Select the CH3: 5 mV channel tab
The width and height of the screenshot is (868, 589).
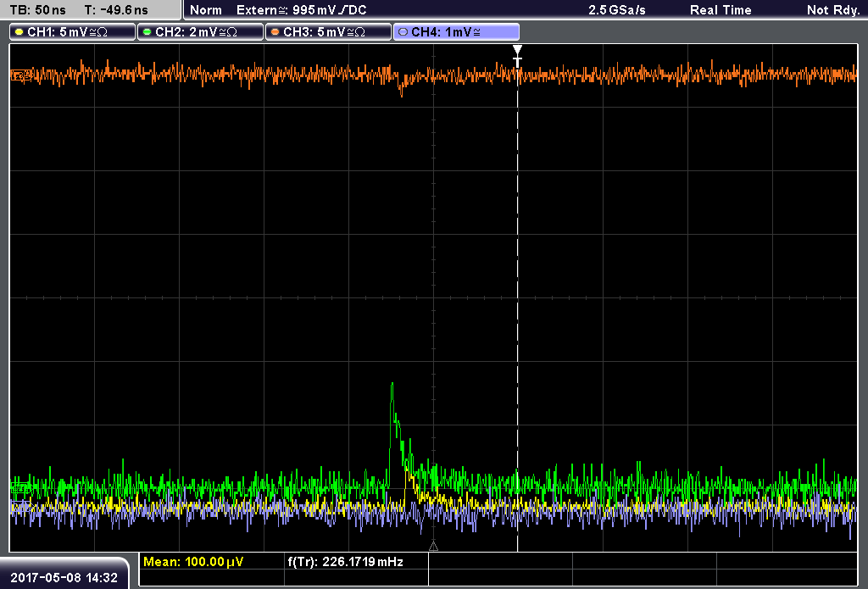click(x=328, y=32)
